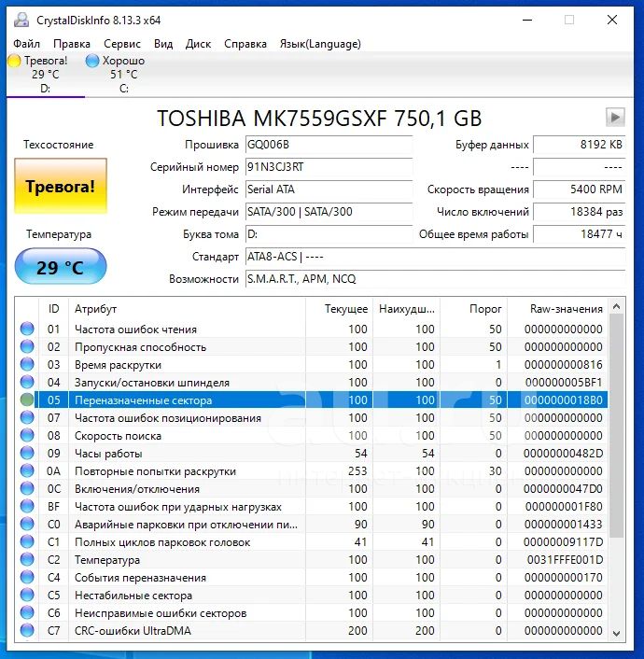
Task: Click status circle for attribute C4 row
Action: [27, 577]
